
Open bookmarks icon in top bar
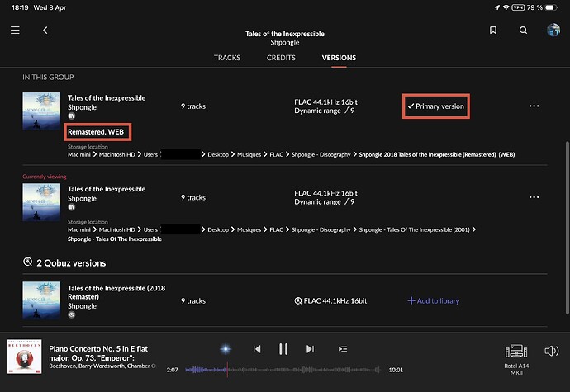[493, 31]
